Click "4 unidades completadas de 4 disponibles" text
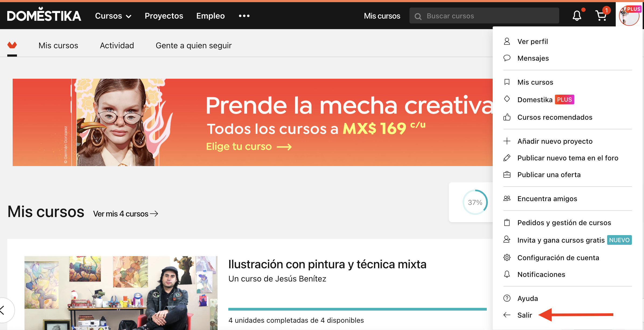 click(x=296, y=320)
